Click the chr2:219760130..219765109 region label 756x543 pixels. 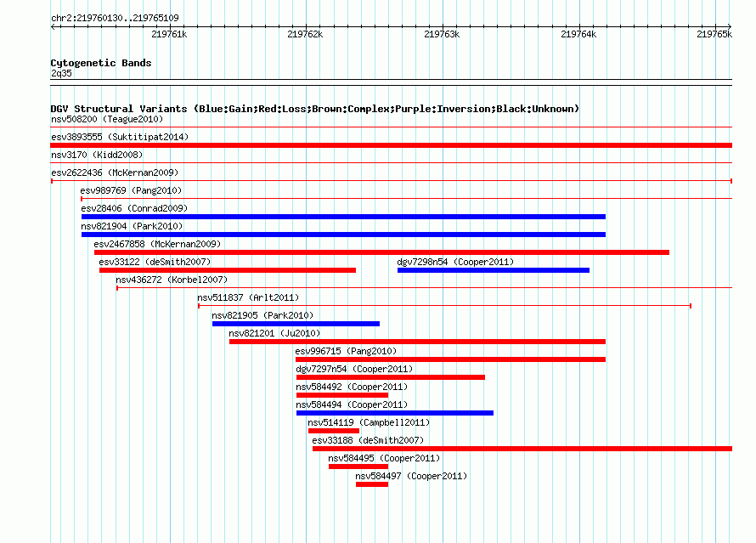tap(115, 18)
